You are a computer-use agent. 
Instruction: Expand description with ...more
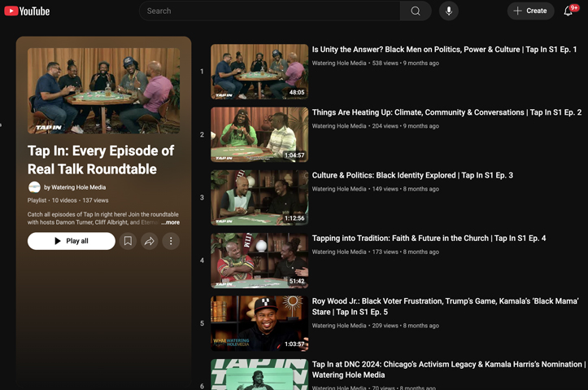coord(171,222)
